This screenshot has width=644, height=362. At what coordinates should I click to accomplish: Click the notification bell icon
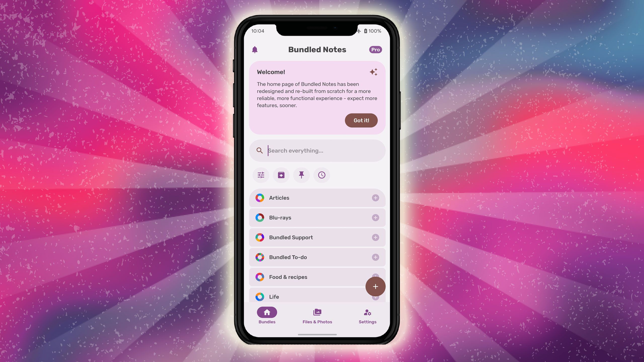click(x=255, y=50)
